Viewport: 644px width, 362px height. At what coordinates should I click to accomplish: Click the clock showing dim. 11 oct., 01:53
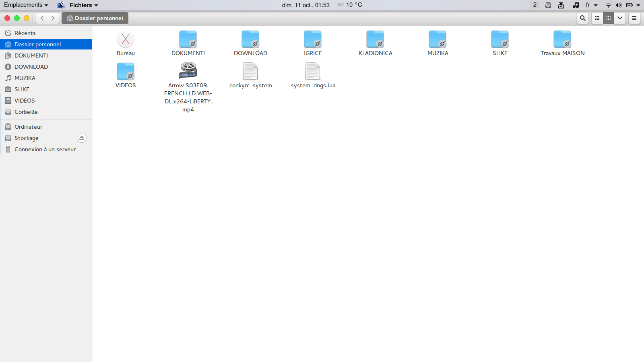tap(305, 5)
